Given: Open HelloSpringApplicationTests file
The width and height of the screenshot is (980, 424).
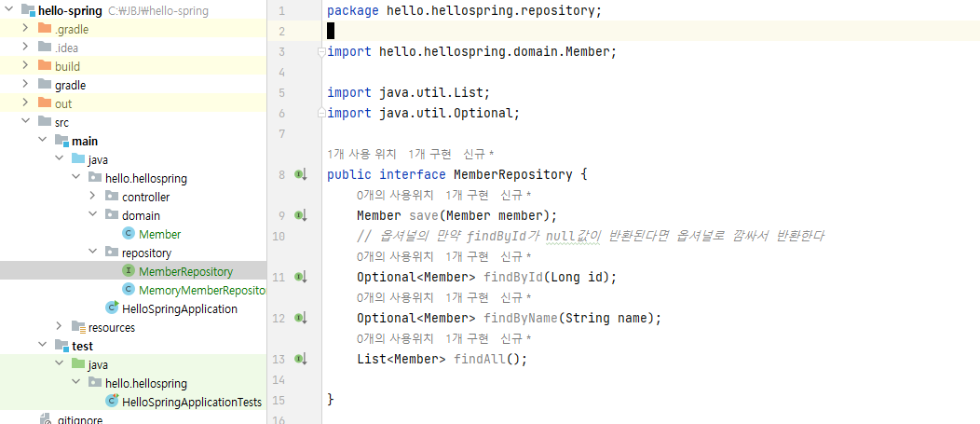Looking at the screenshot, I should coord(192,402).
